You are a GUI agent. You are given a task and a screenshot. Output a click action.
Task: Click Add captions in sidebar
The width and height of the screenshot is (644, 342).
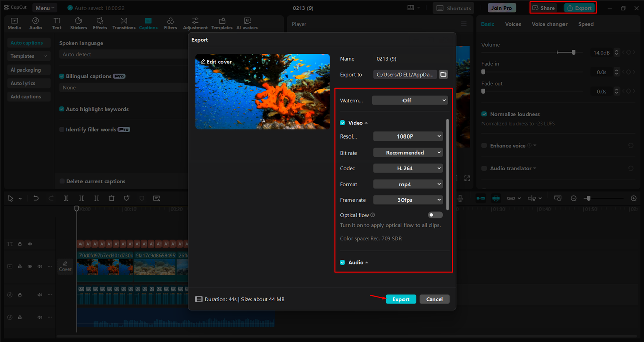pyautogui.click(x=29, y=96)
